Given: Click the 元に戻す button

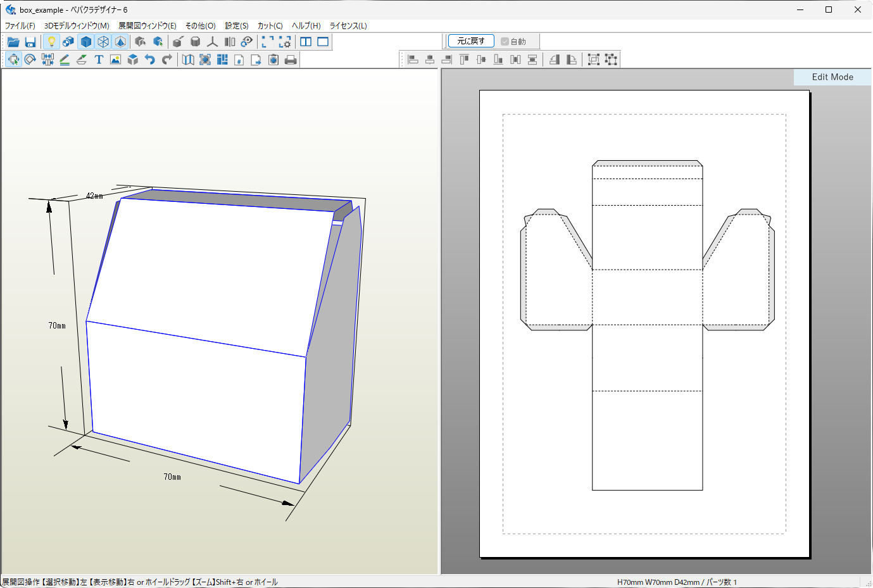Looking at the screenshot, I should pyautogui.click(x=471, y=41).
